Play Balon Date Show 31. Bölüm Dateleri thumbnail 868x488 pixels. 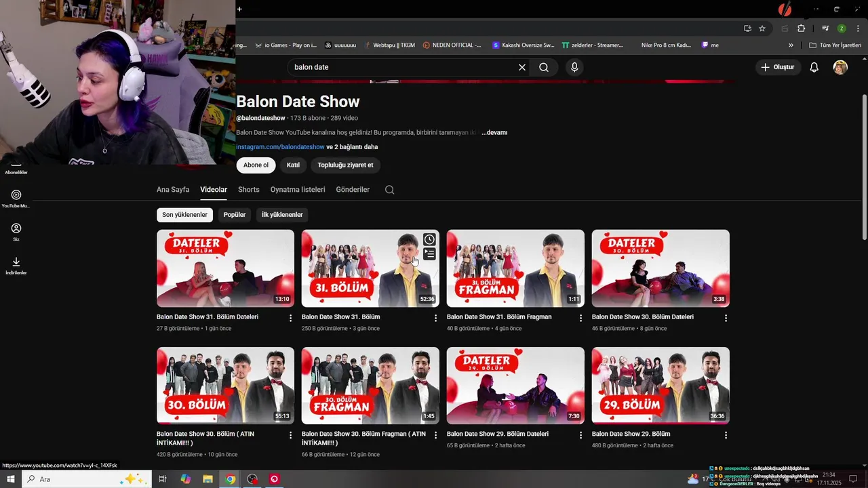tap(225, 268)
